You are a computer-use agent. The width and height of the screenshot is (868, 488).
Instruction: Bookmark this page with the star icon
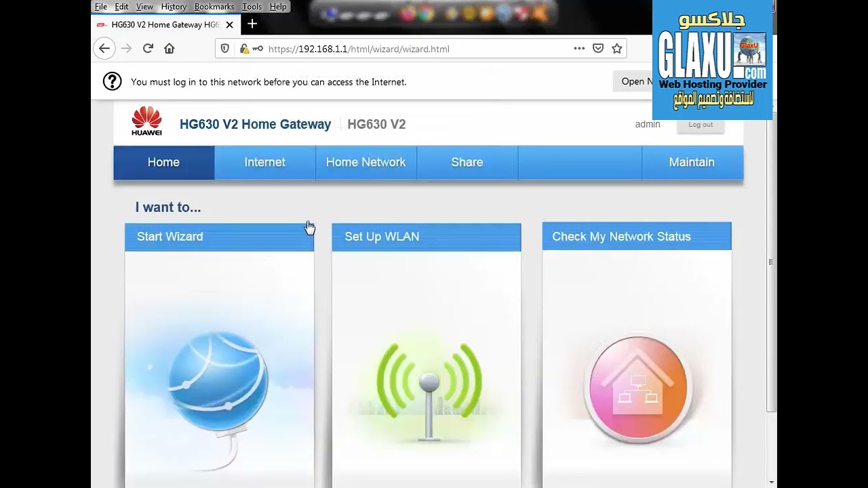617,48
